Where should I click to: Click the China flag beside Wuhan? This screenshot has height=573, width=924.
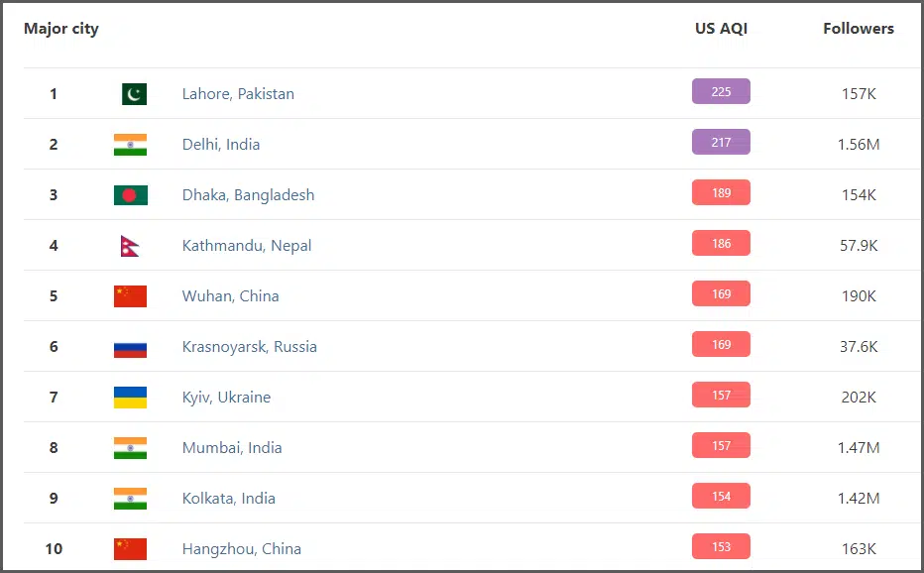tap(130, 296)
